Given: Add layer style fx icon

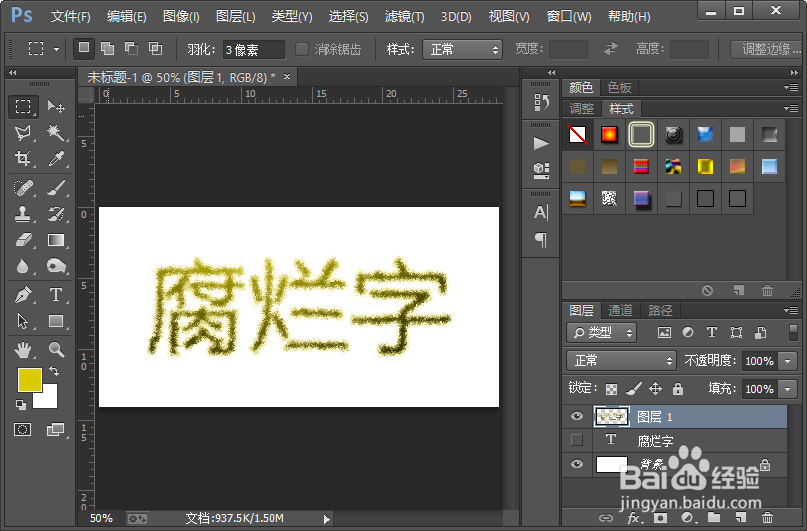Looking at the screenshot, I should point(634,518).
